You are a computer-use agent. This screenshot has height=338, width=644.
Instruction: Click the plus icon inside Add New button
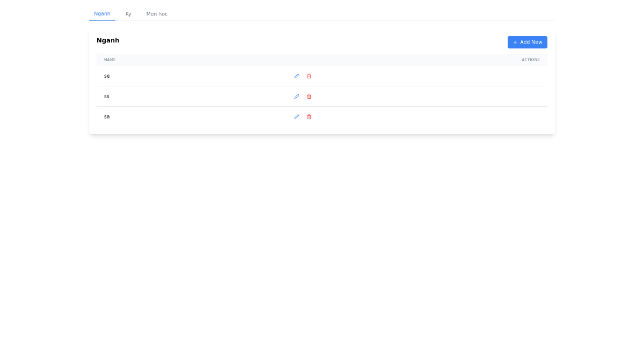515,42
